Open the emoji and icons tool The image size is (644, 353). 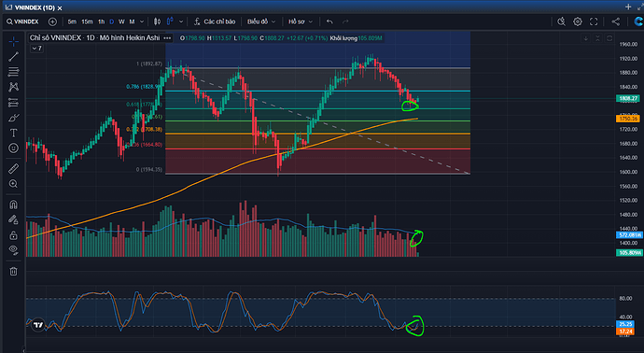(14, 148)
